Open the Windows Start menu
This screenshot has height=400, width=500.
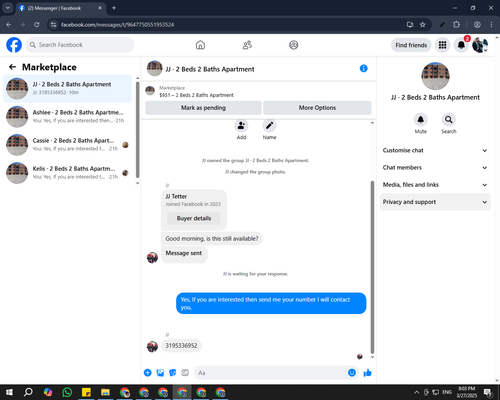pyautogui.click(x=9, y=392)
